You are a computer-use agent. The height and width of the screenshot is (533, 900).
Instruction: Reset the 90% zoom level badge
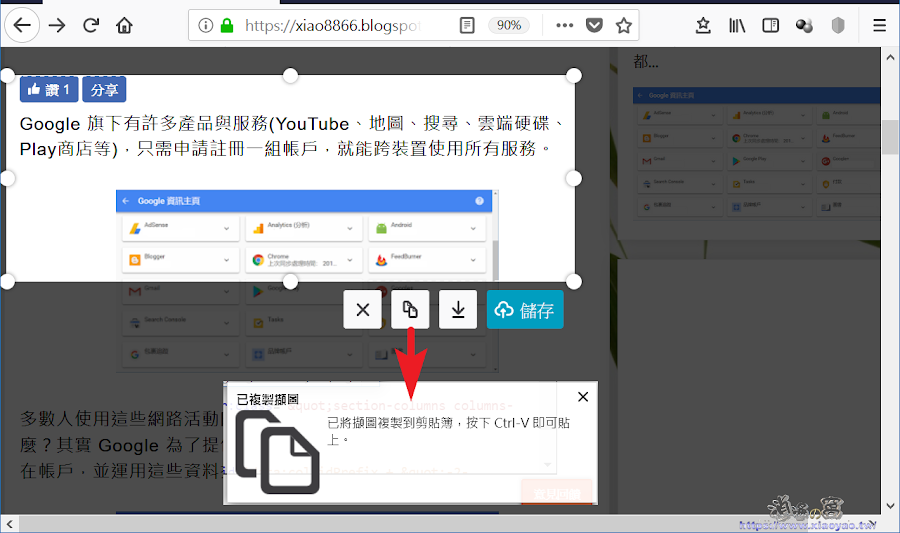click(x=509, y=25)
